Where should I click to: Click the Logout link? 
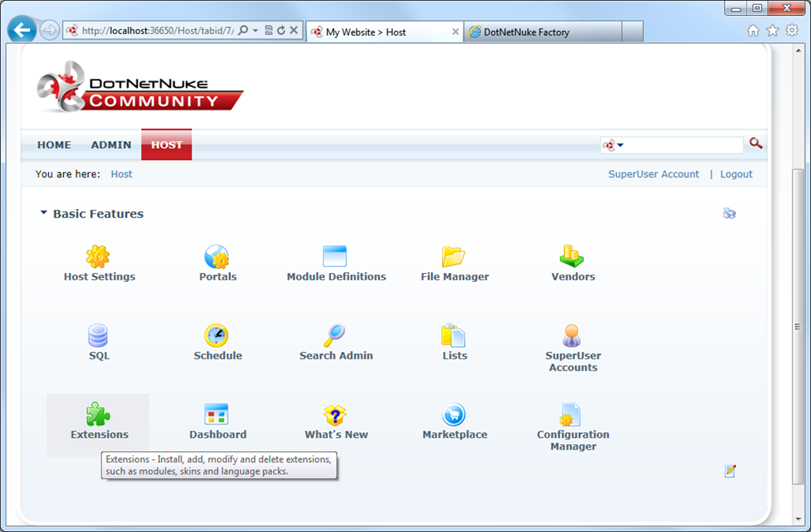click(736, 174)
